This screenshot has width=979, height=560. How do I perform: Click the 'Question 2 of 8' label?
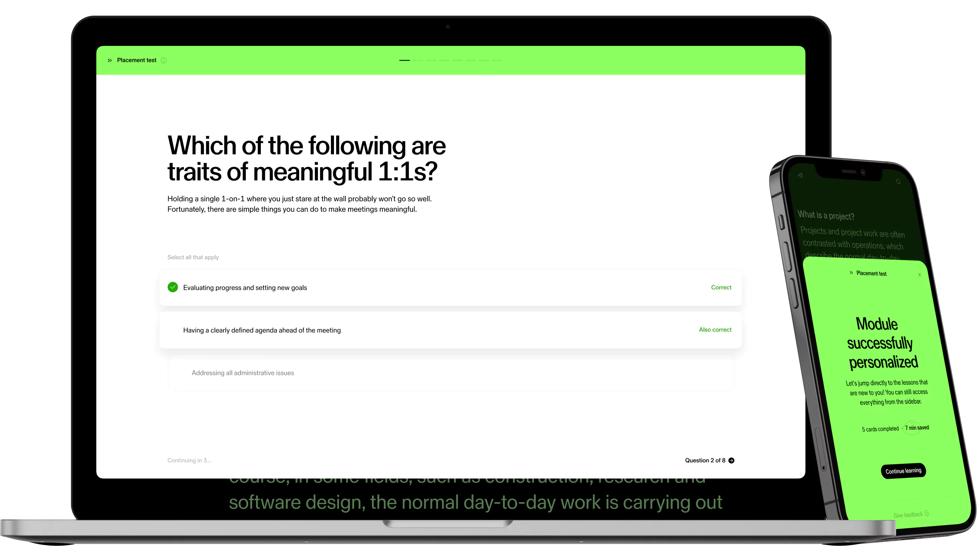705,460
